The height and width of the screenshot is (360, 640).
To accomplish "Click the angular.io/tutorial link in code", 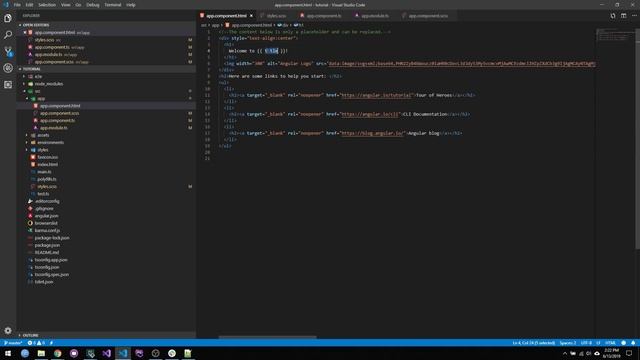I will coord(376,95).
